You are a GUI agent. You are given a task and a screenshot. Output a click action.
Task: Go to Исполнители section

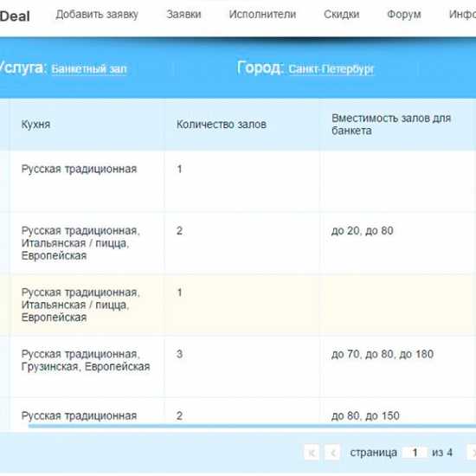[262, 14]
